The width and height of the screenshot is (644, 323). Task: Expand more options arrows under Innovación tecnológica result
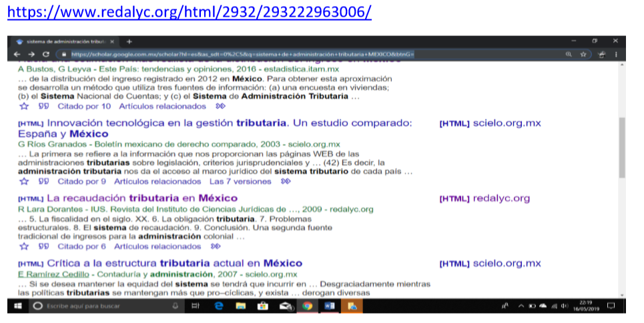coord(286,181)
